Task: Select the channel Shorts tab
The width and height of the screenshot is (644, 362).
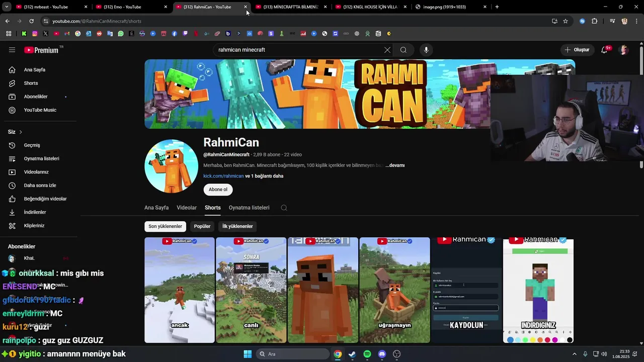Action: click(213, 208)
